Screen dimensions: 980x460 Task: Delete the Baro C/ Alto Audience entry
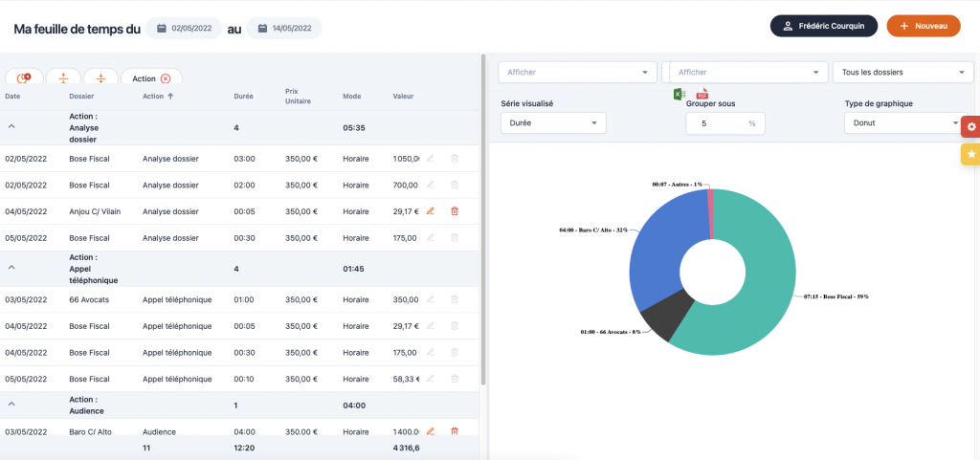point(455,431)
